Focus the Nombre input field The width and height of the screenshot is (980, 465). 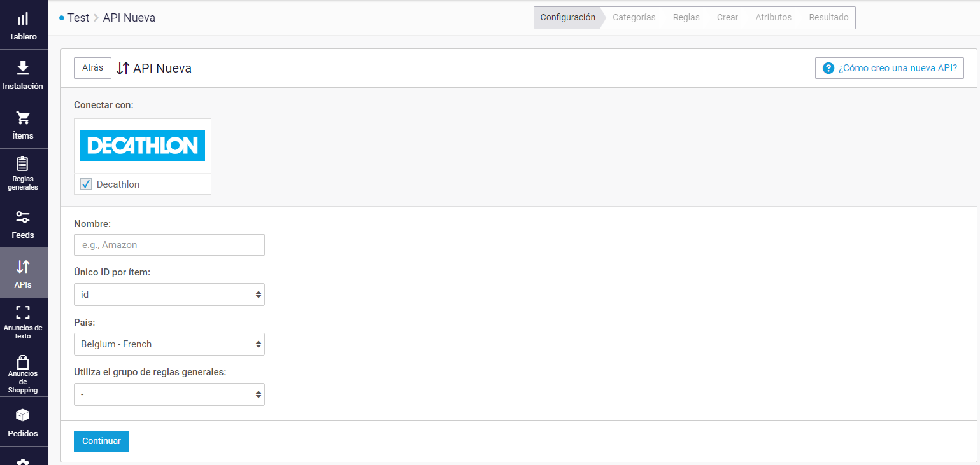click(x=169, y=245)
